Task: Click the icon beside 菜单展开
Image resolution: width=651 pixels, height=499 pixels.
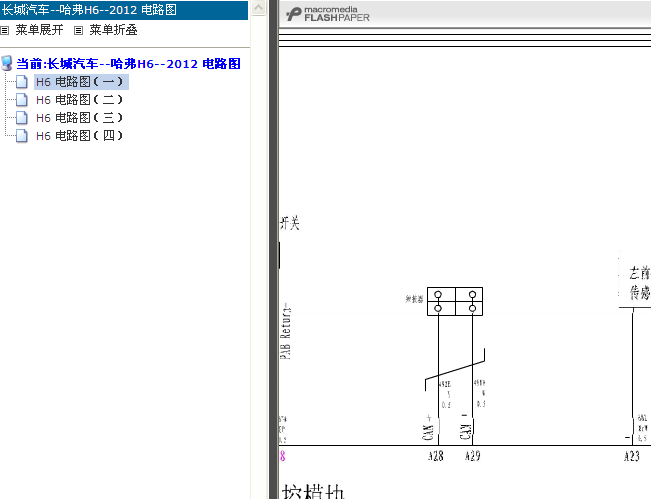Action: point(5,31)
